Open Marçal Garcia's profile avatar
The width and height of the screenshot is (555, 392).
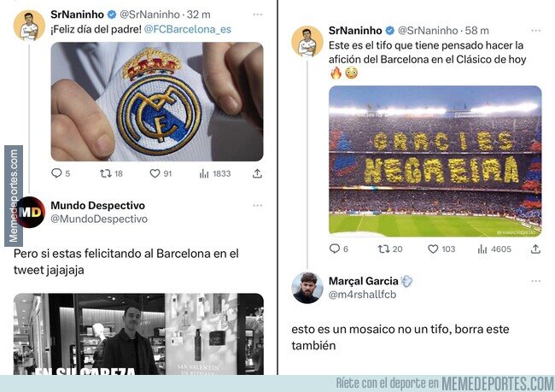click(x=307, y=288)
